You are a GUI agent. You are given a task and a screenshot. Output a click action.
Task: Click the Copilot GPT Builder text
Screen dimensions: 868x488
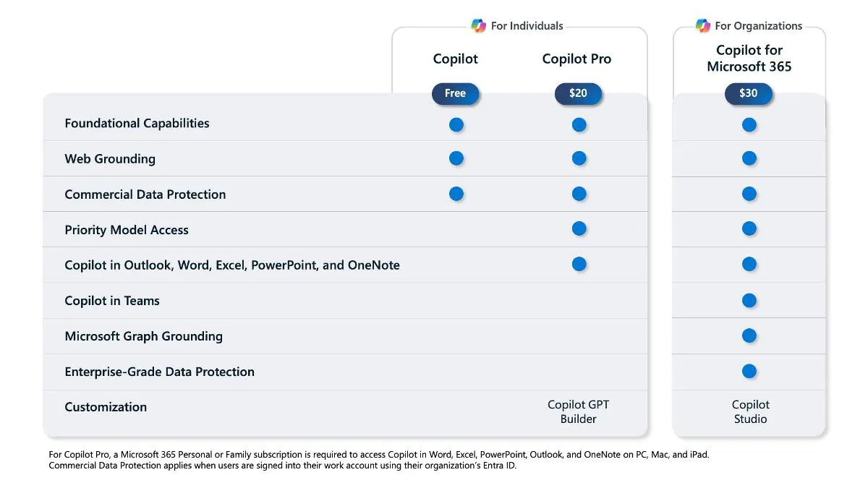578,412
